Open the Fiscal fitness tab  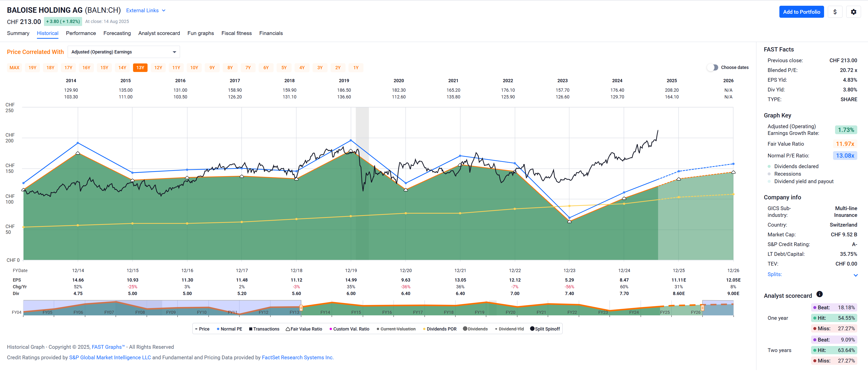[x=236, y=33]
